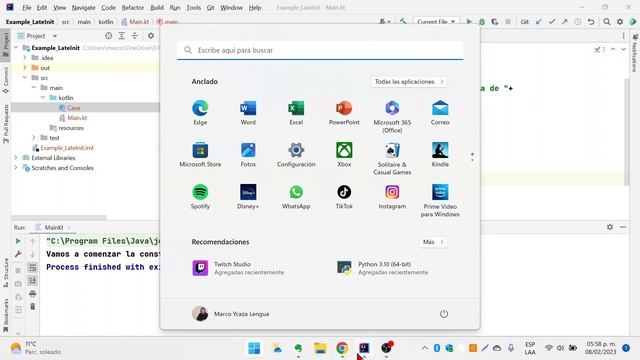Open Edge from pinned apps
The width and height of the screenshot is (640, 360).
click(x=200, y=112)
